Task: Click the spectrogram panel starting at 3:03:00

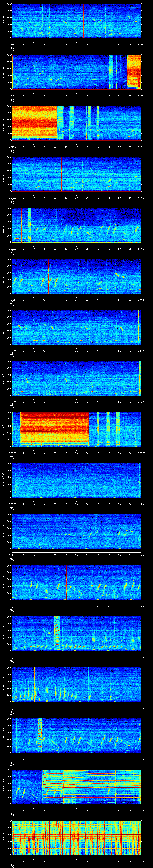Action: [76, 633]
